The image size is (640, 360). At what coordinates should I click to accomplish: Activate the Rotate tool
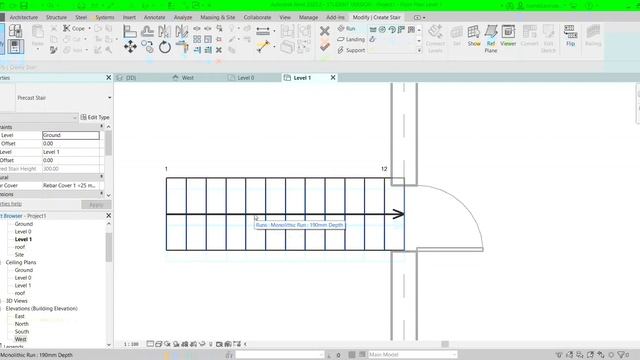coord(165,47)
